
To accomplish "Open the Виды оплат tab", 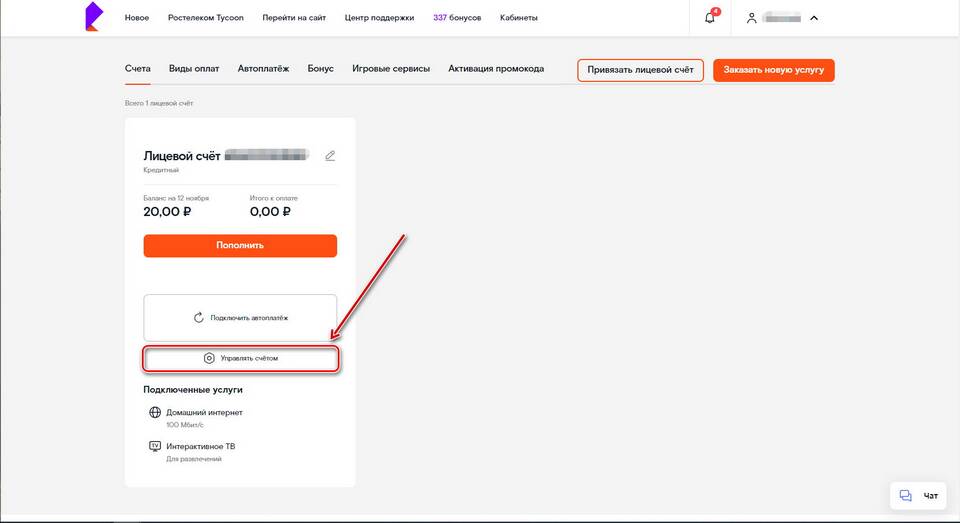I will [194, 69].
